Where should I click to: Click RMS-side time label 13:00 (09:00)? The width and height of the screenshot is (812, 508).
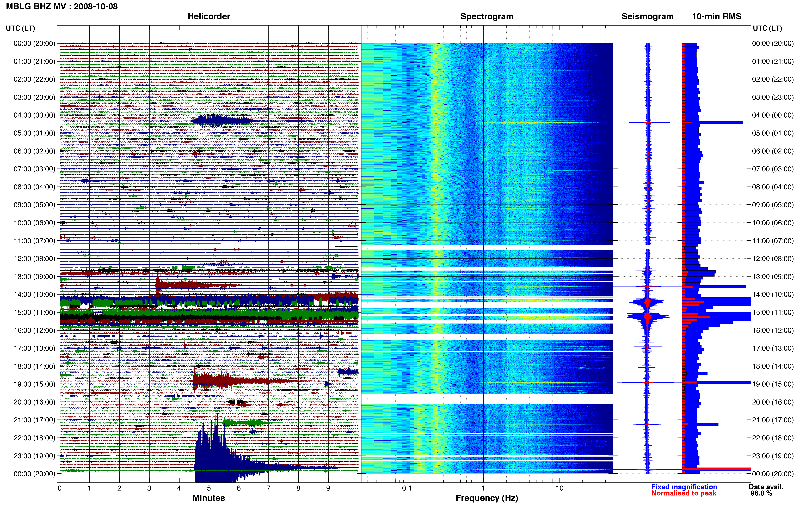pos(773,277)
